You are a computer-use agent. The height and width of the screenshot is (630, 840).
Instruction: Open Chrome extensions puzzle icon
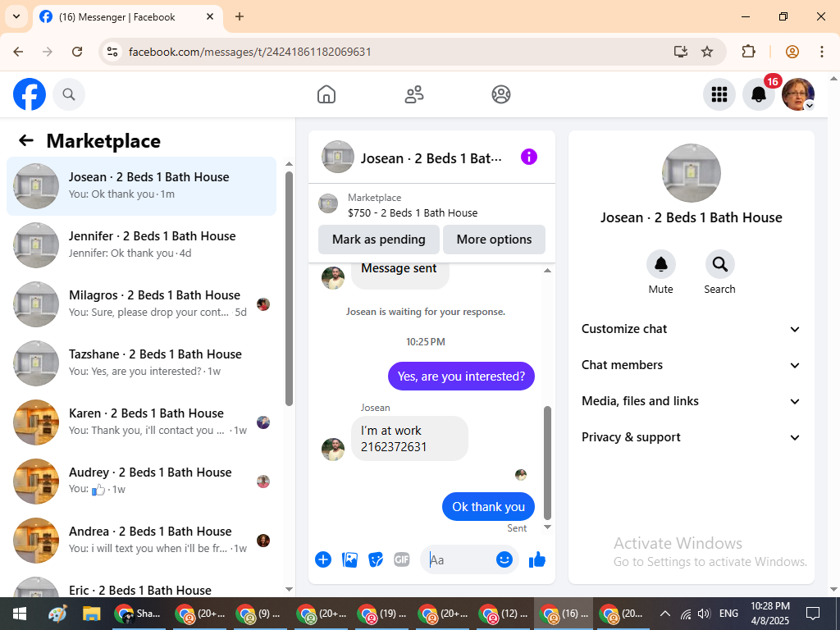click(x=748, y=52)
